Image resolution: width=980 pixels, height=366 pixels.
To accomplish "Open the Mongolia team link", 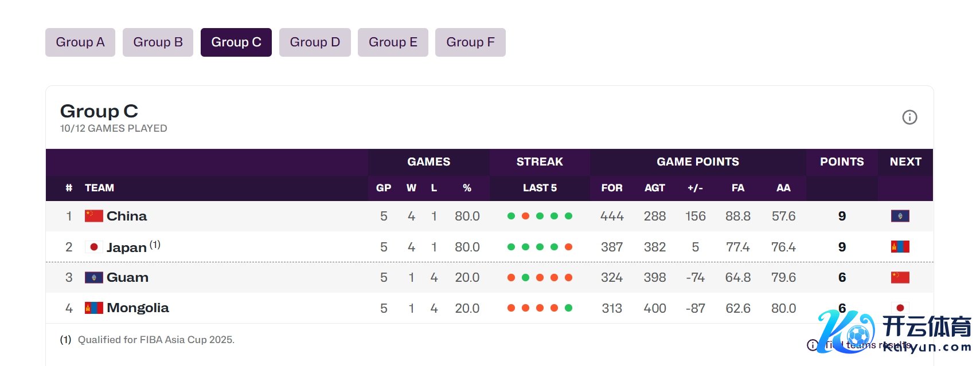I will coord(138,308).
